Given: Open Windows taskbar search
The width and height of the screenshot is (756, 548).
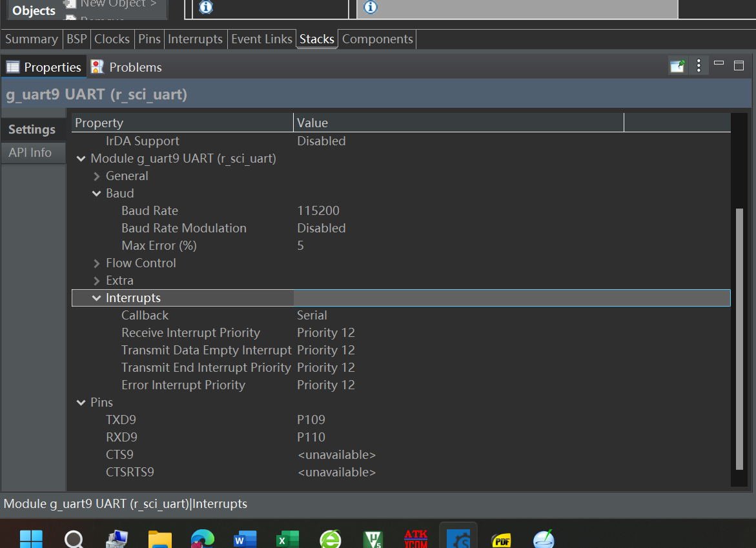Looking at the screenshot, I should click(74, 539).
